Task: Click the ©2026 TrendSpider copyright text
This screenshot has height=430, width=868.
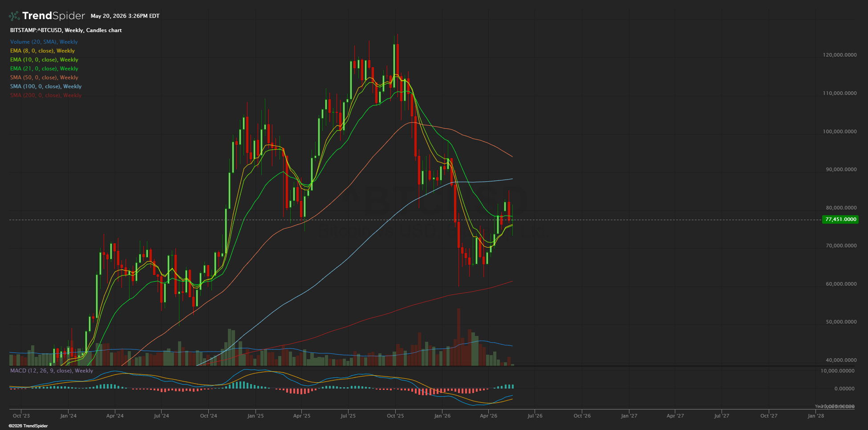Action: (x=28, y=426)
